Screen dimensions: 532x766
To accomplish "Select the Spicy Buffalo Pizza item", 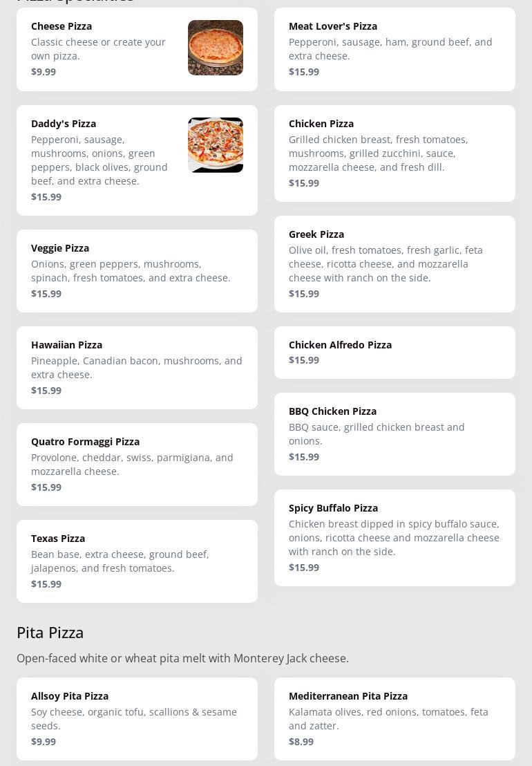I will [395, 538].
